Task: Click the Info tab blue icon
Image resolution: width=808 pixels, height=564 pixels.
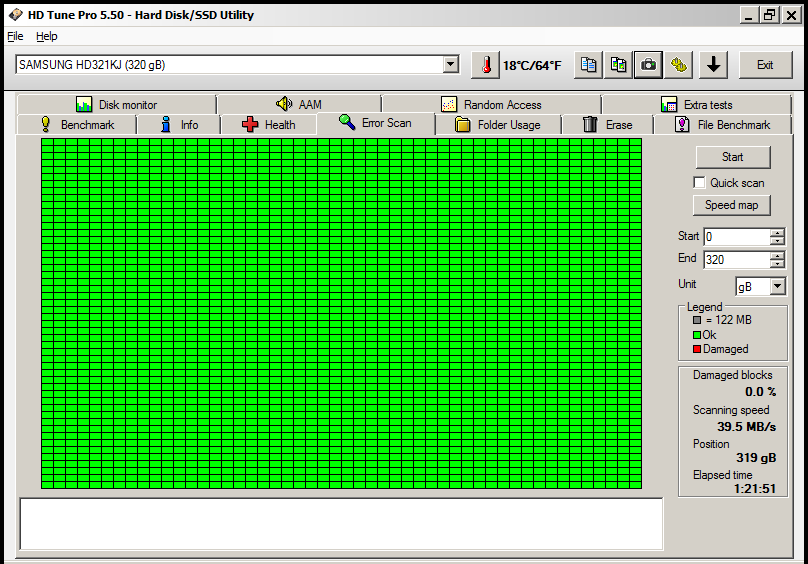Action: tap(166, 124)
